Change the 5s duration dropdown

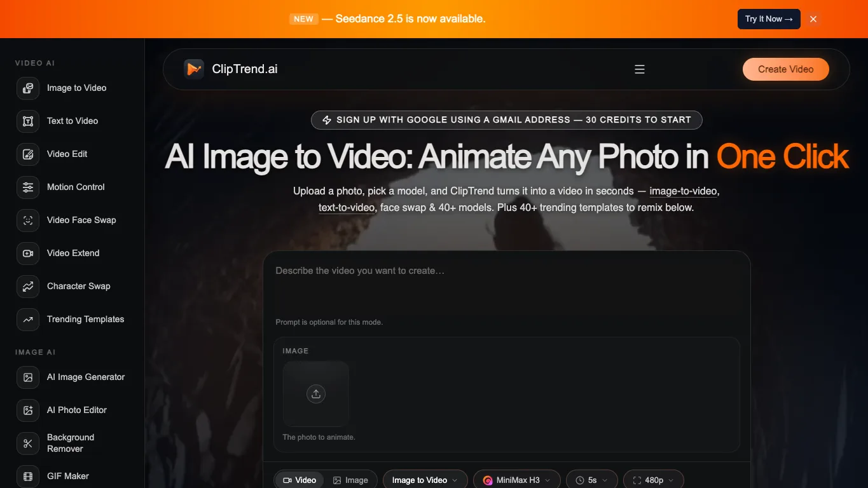click(592, 480)
